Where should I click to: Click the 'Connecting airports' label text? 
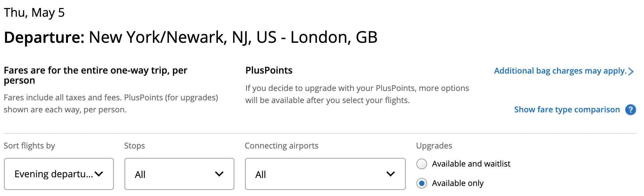click(281, 146)
